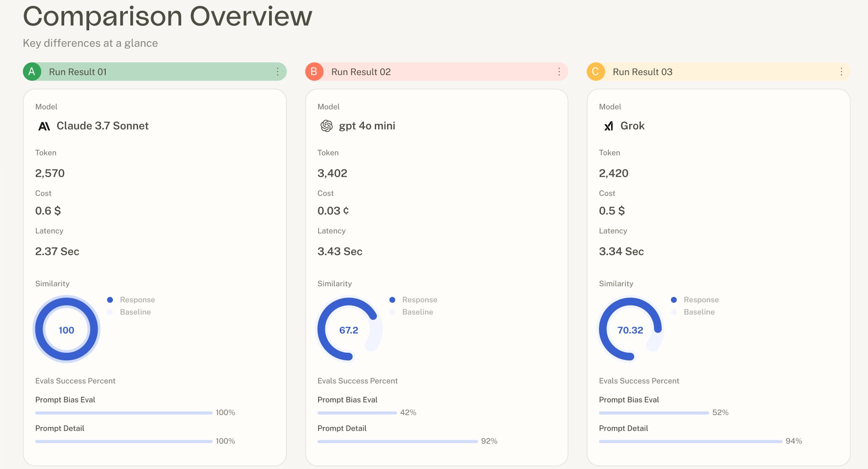The height and width of the screenshot is (469, 868).
Task: Toggle the Baseline legend dot on Run Result 02
Action: pos(392,312)
